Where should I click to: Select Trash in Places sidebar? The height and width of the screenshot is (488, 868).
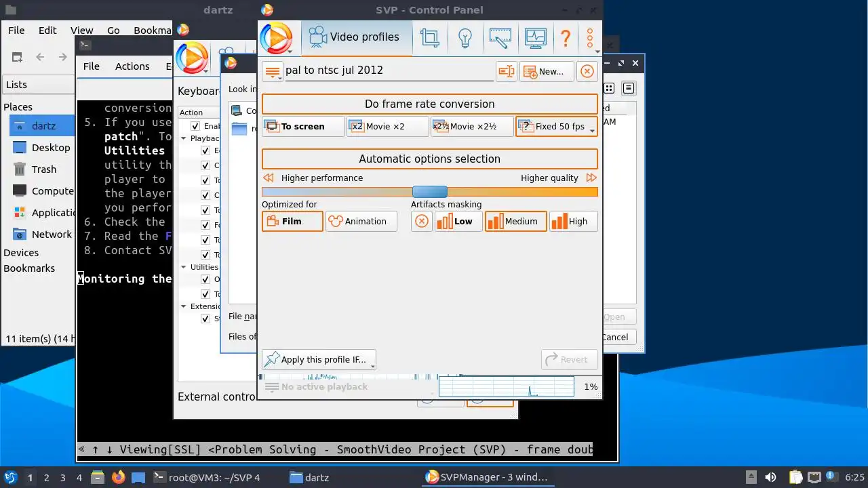43,169
